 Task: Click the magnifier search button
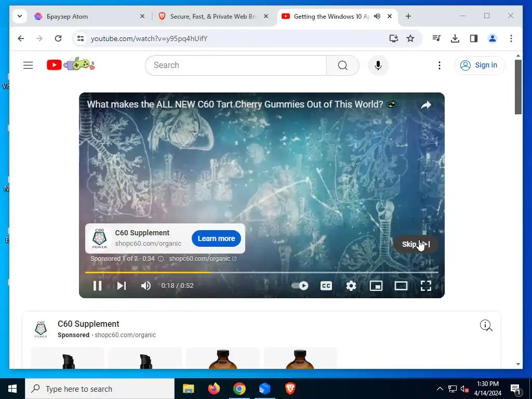pyautogui.click(x=343, y=65)
